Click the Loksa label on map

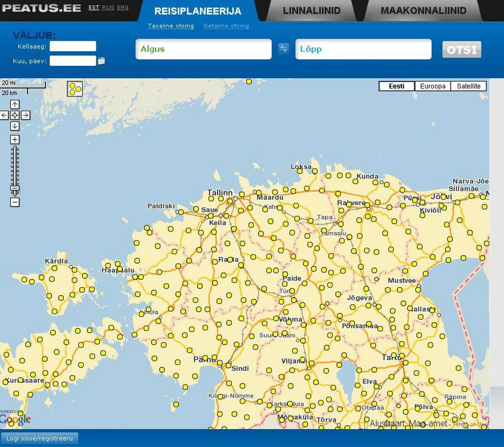[x=301, y=167]
